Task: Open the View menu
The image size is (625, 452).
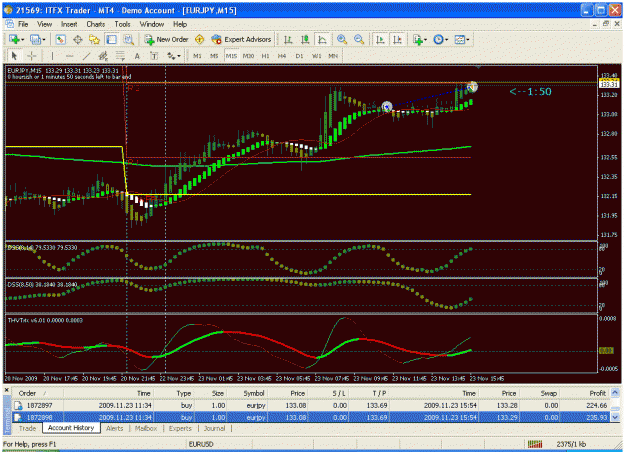Action: tap(45, 24)
